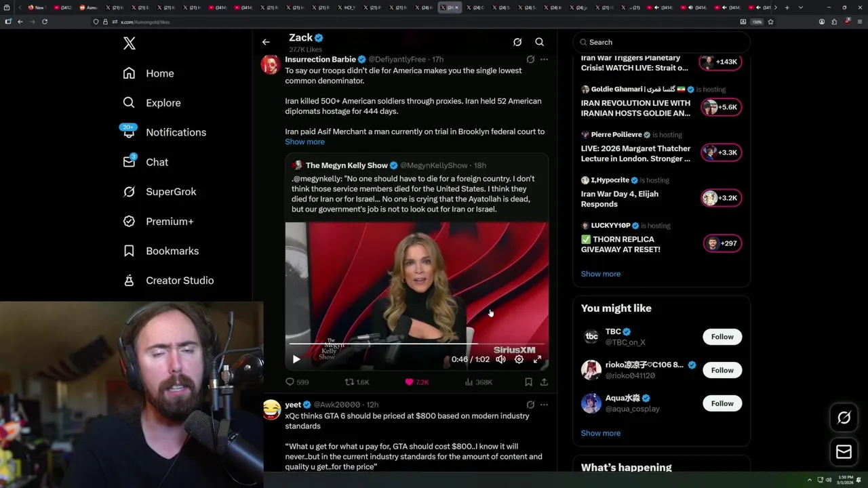Click the browser back arrow

[20, 22]
